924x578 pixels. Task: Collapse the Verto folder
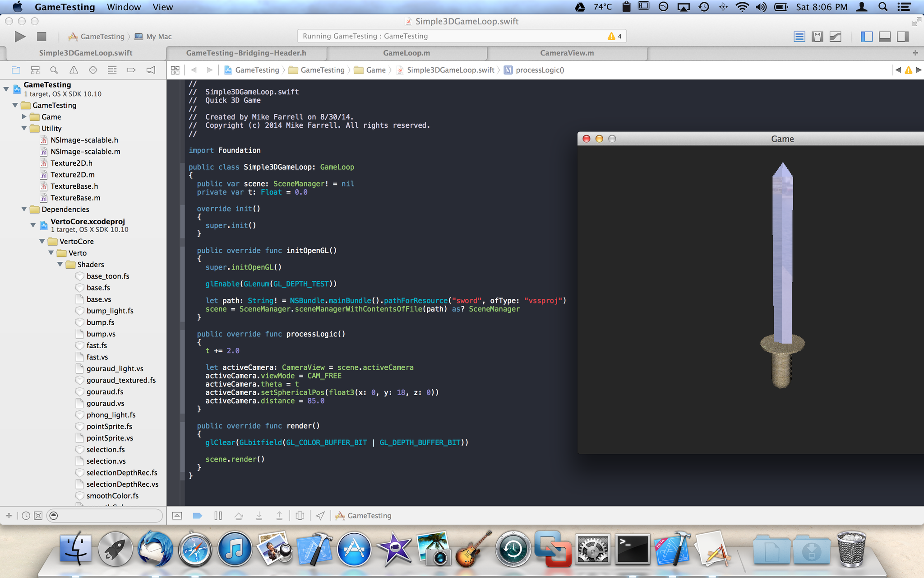point(51,253)
